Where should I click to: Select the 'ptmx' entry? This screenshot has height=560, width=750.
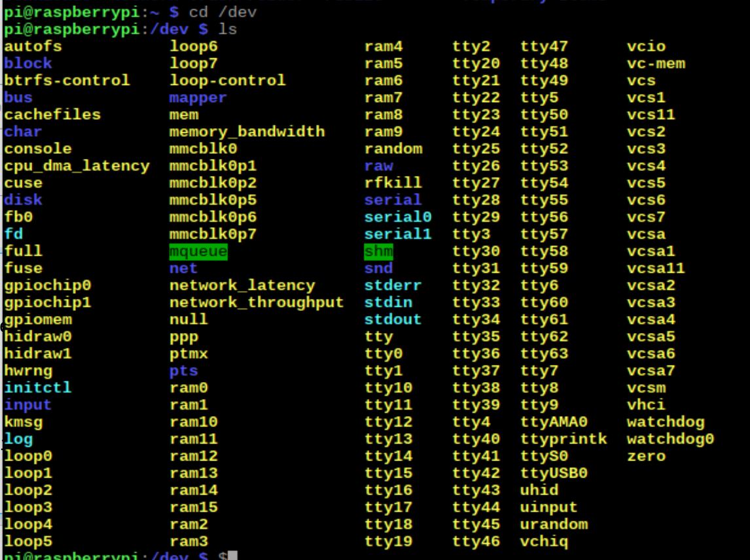(x=188, y=354)
